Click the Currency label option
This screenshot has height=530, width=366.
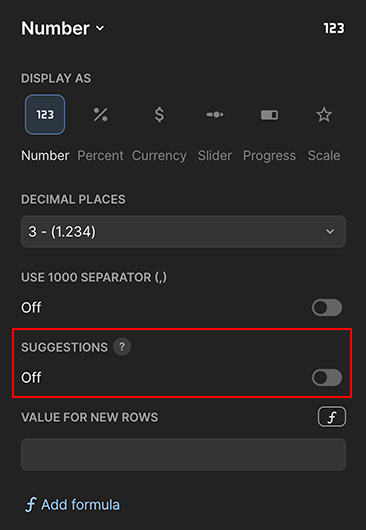(x=159, y=156)
